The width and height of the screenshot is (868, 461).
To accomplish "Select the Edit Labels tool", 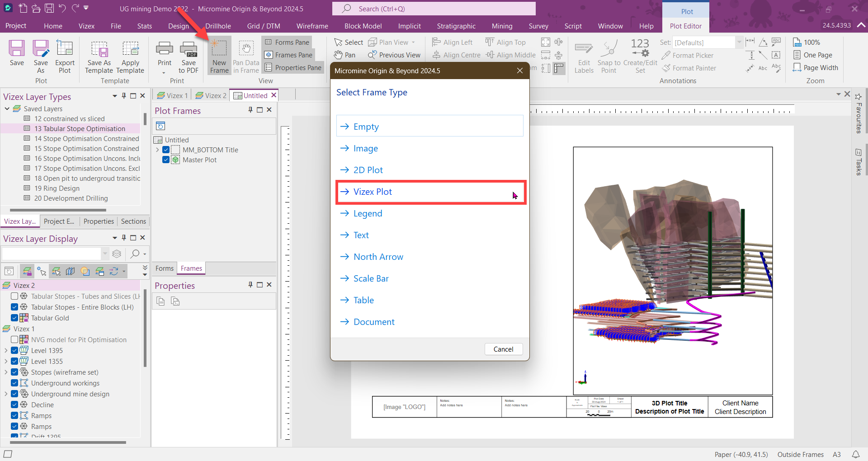I will [584, 55].
